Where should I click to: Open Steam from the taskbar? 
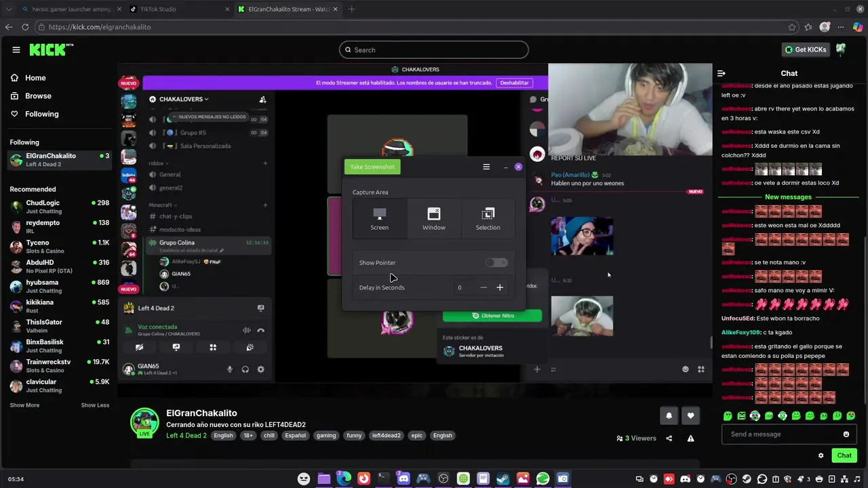(x=502, y=479)
